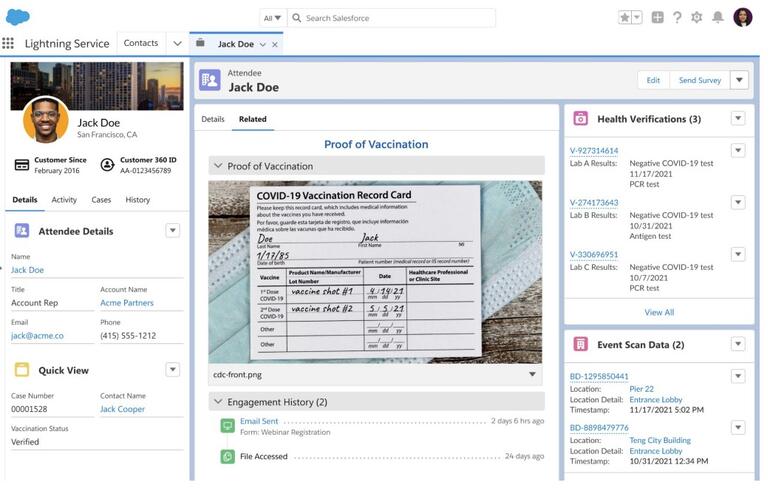Click the Edit button

pos(653,80)
